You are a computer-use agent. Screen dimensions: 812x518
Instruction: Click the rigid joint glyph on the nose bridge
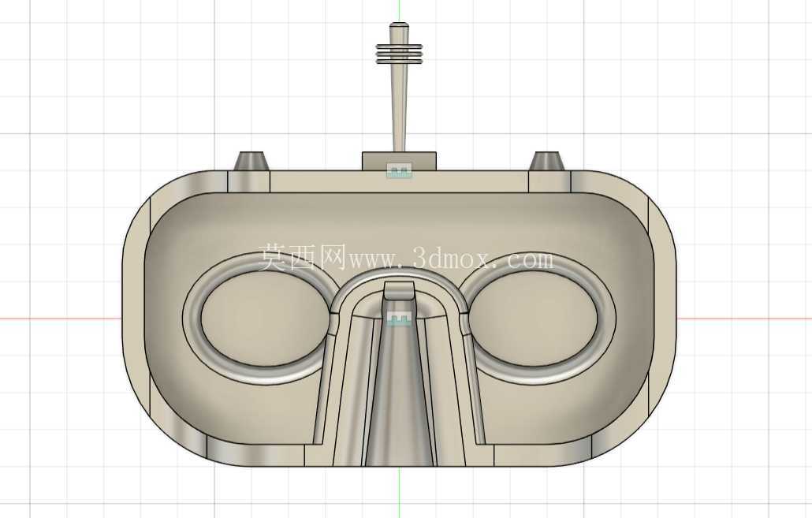tap(399, 318)
